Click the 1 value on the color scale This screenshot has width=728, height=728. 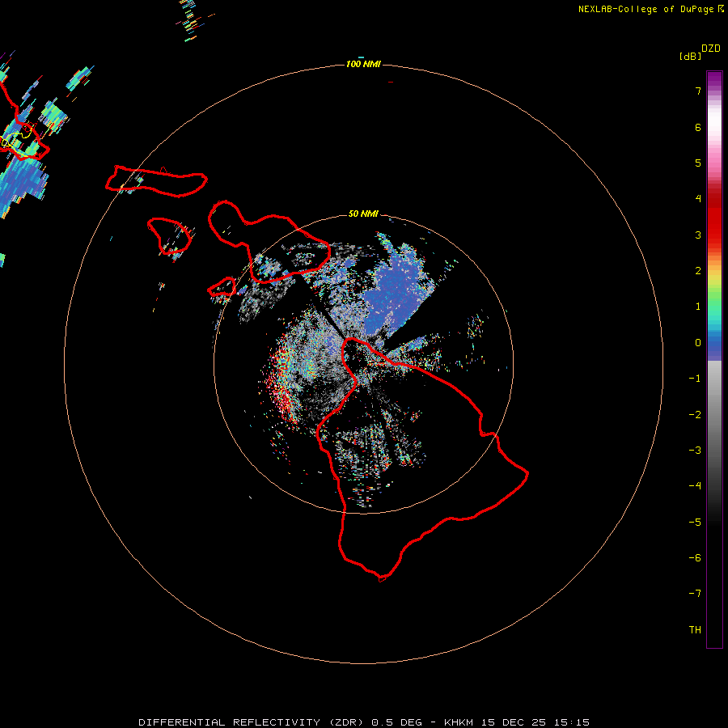pyautogui.click(x=698, y=307)
